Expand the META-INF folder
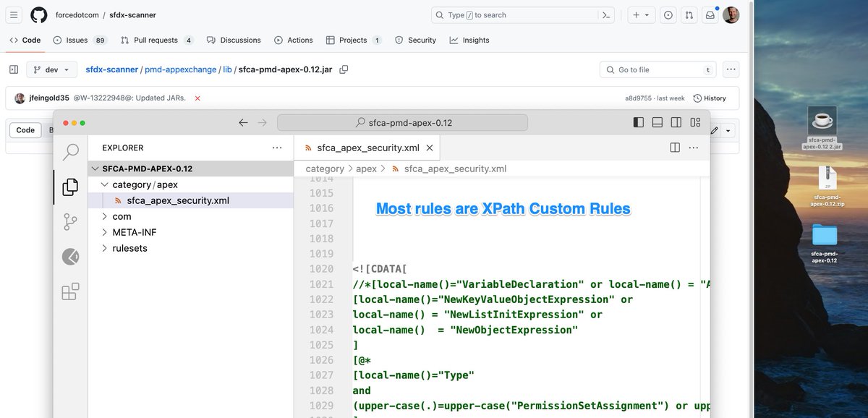868x418 pixels. point(191,232)
